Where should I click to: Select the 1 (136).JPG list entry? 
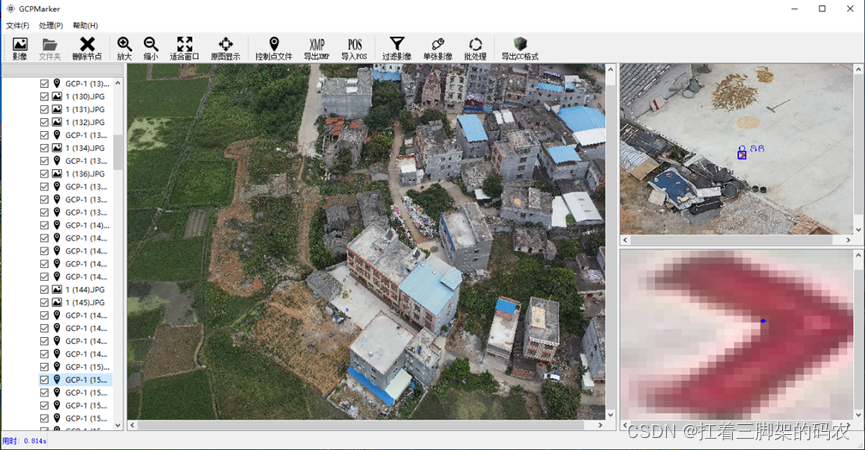click(x=85, y=174)
